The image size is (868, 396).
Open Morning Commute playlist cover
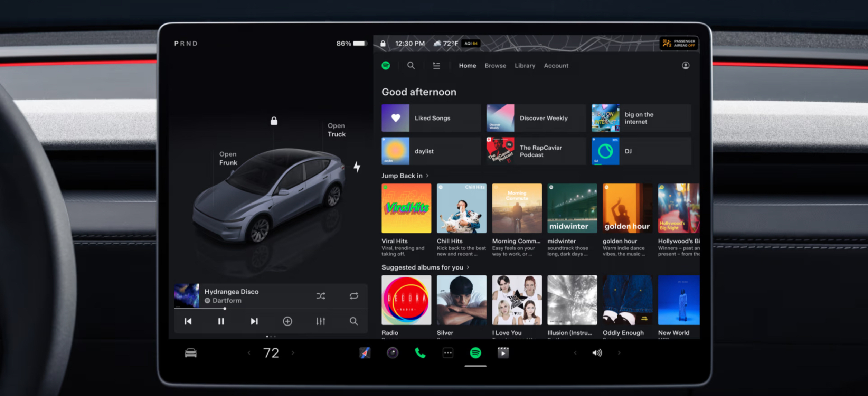[x=517, y=208]
